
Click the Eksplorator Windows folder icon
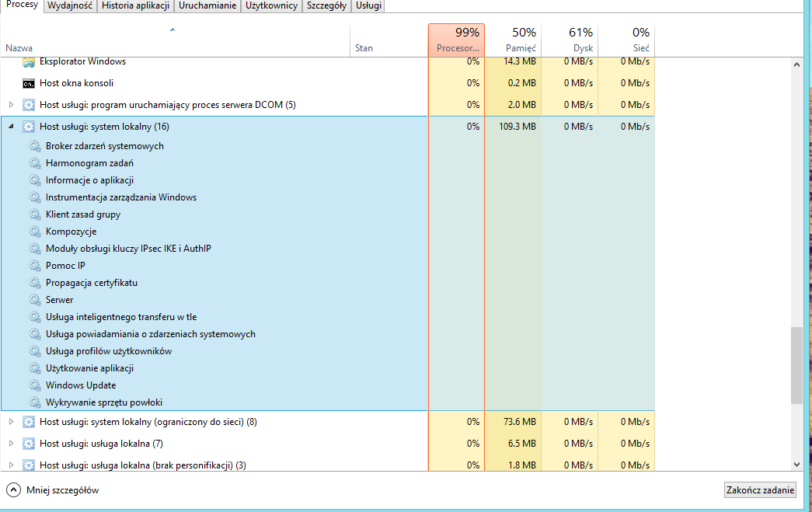(29, 63)
